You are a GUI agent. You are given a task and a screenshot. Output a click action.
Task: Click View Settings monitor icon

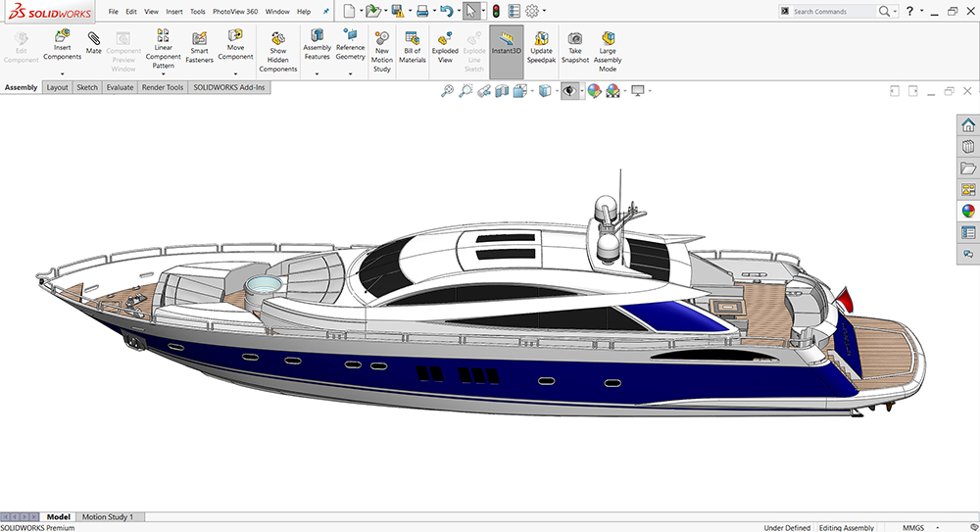coord(638,91)
